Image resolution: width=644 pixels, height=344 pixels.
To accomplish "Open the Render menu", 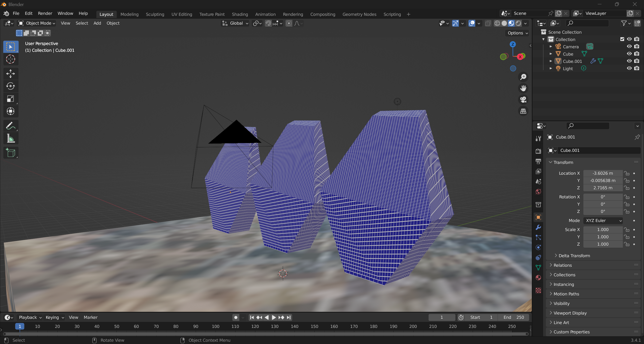I will [x=45, y=13].
